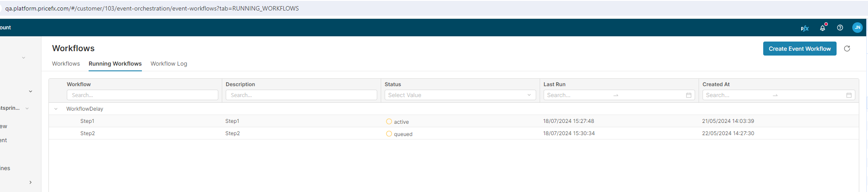Screen dimensions: 868x192
Task: Focus the Description column search field
Action: click(x=301, y=95)
